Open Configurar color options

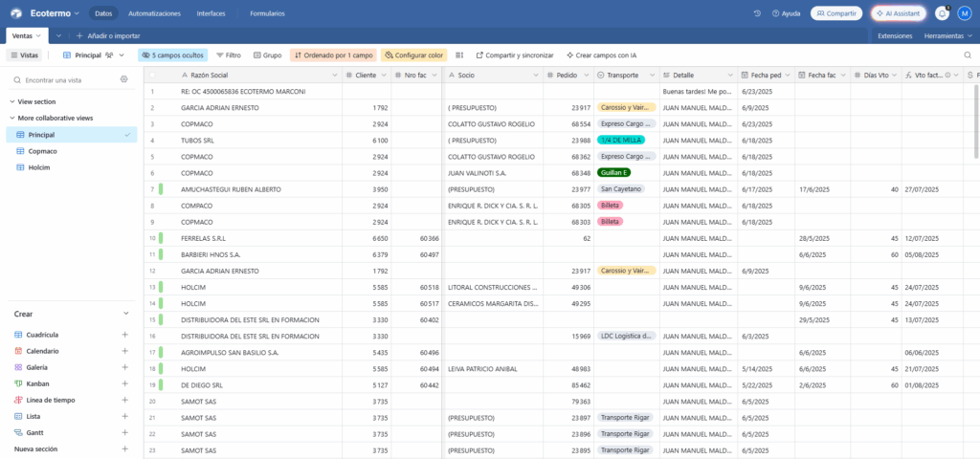[413, 55]
